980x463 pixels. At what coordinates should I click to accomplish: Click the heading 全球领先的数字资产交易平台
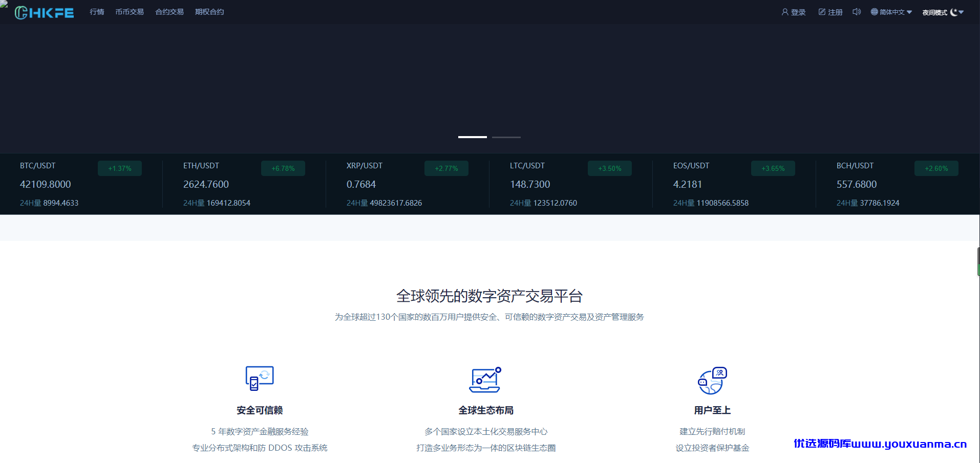489,296
